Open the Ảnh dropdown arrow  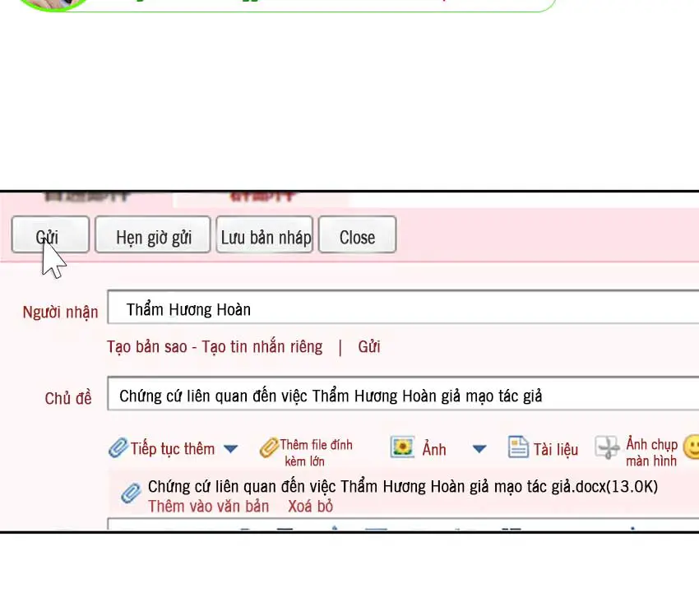(x=479, y=449)
